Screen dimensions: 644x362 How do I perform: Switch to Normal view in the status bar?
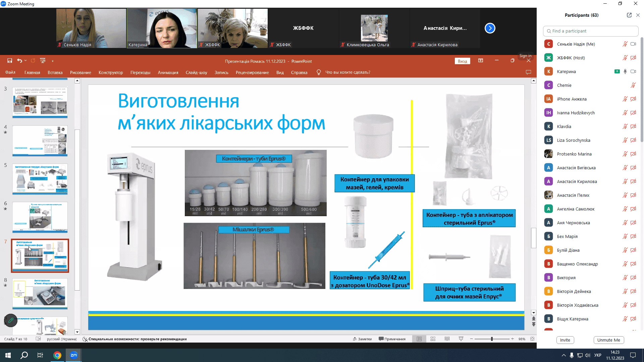coord(419,339)
